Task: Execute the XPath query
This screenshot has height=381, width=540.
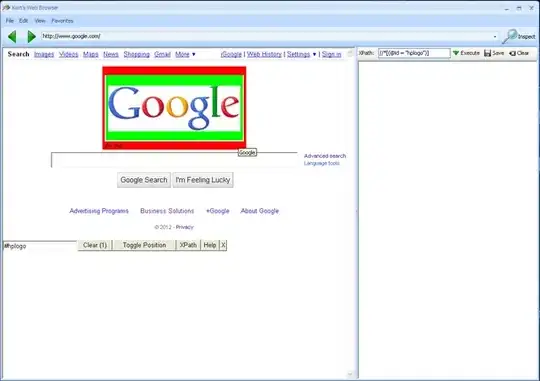Action: [x=466, y=53]
